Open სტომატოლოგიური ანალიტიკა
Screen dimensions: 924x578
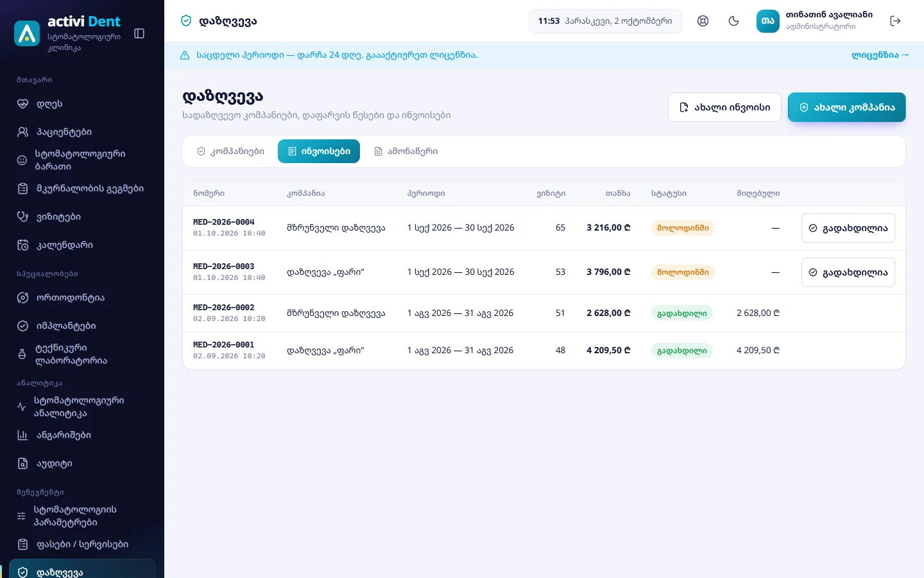tap(82, 407)
